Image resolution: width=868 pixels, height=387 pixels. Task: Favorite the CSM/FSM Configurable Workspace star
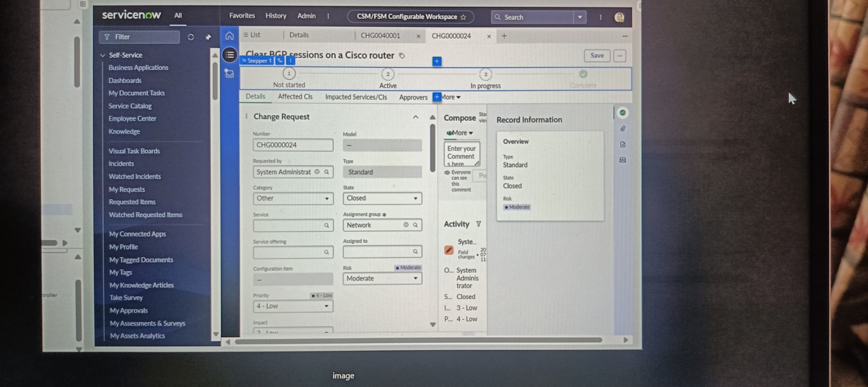[463, 17]
